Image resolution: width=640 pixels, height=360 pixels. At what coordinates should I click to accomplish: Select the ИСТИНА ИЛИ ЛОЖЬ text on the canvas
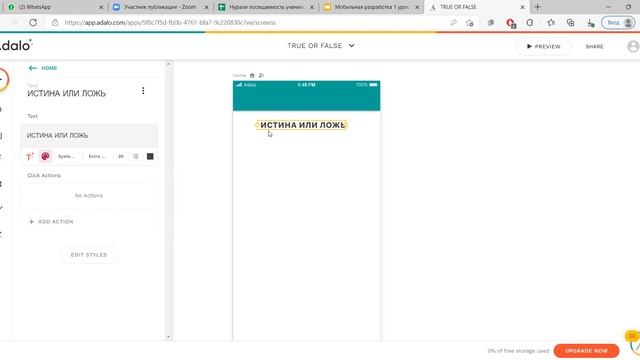[302, 125]
